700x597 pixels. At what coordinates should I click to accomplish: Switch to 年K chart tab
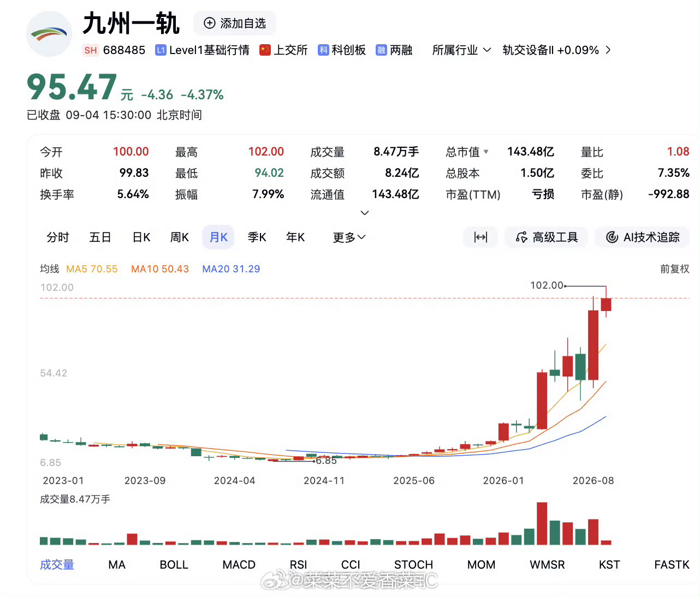tap(295, 237)
